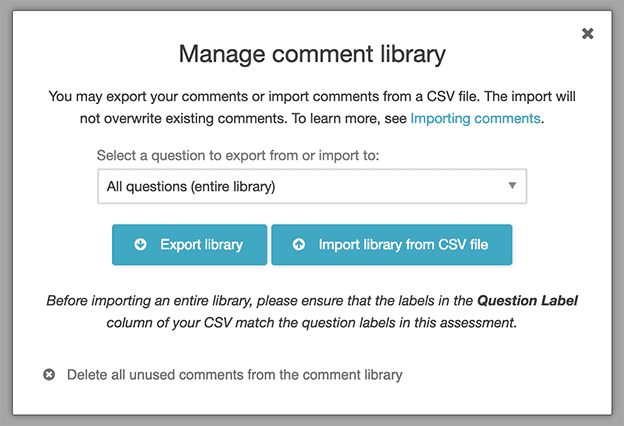Click the circled X delete icon
The image size is (624, 426).
click(49, 375)
